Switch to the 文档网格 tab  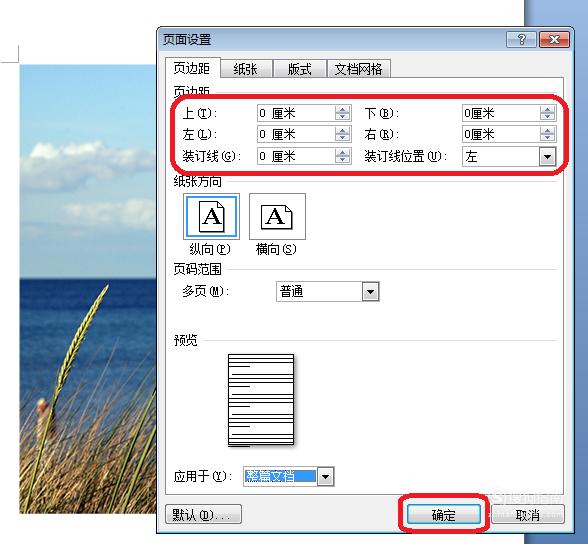pyautogui.click(x=358, y=69)
